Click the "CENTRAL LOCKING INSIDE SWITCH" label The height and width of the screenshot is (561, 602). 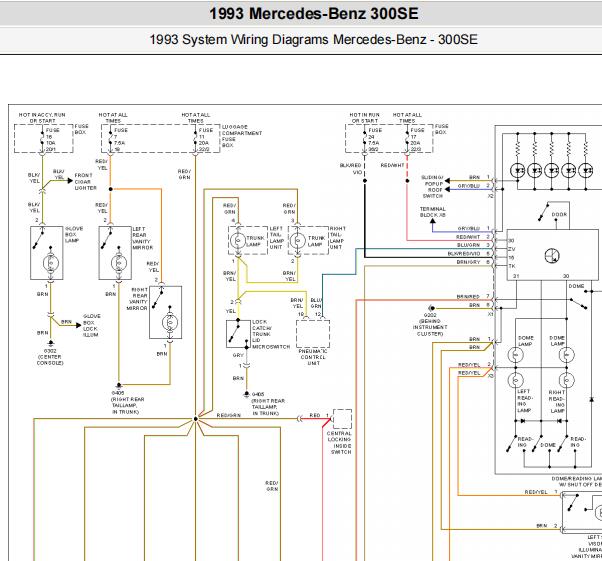pos(339,443)
